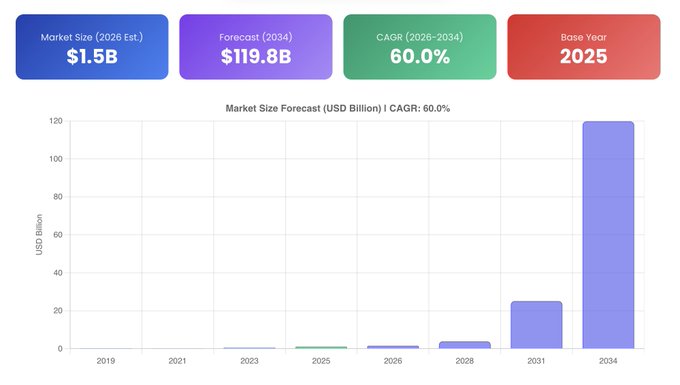This screenshot has width=680, height=385.
Task: Click the x-axis label '2034'
Action: point(608,361)
